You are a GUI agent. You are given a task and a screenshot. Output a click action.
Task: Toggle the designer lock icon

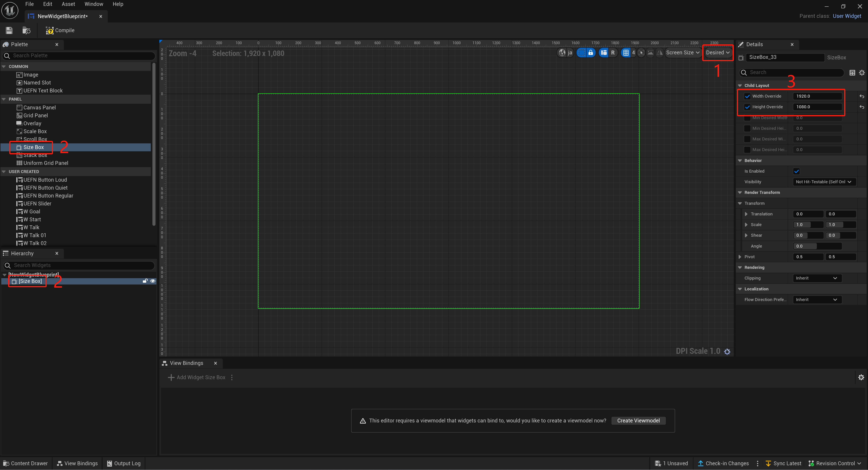[x=591, y=53]
